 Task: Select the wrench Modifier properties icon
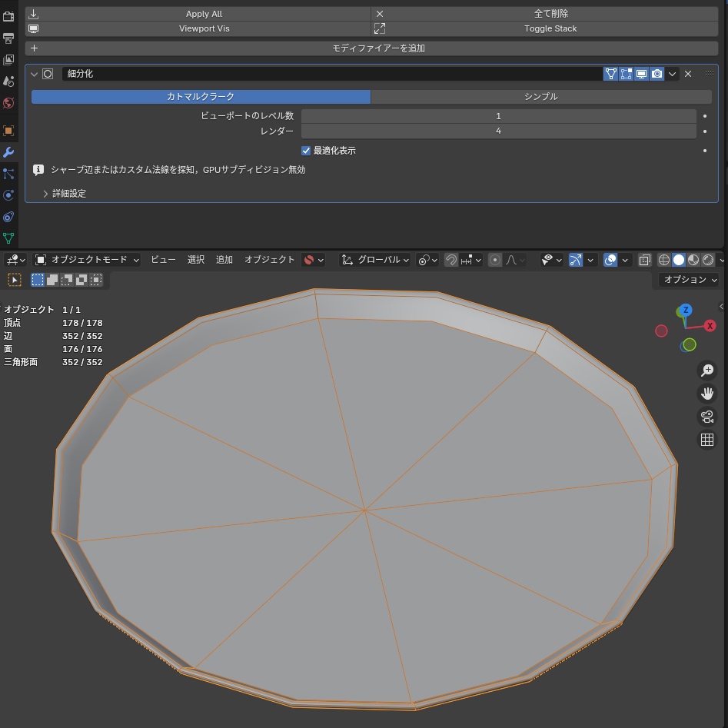coord(8,152)
